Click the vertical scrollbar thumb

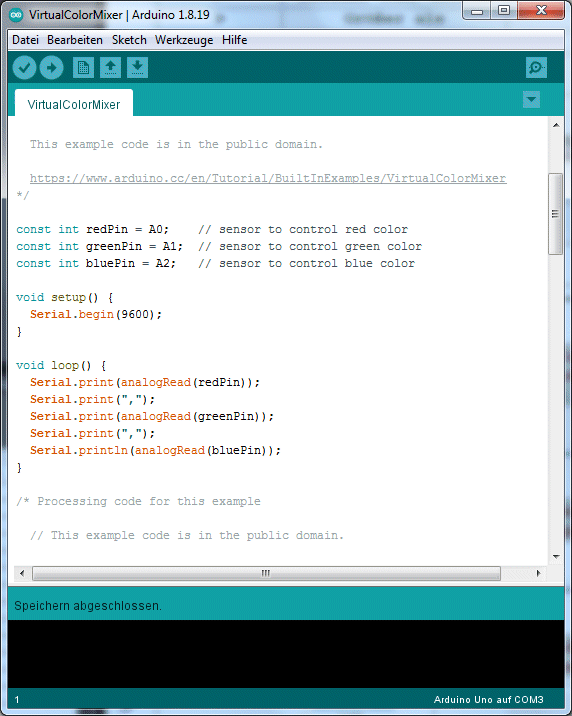556,214
